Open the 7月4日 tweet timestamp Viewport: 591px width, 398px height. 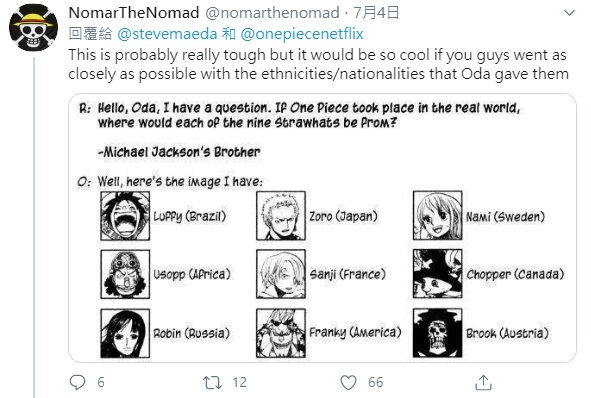tap(376, 13)
